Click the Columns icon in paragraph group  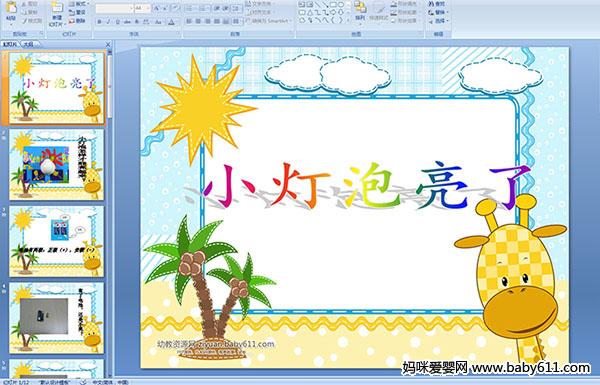point(236,21)
